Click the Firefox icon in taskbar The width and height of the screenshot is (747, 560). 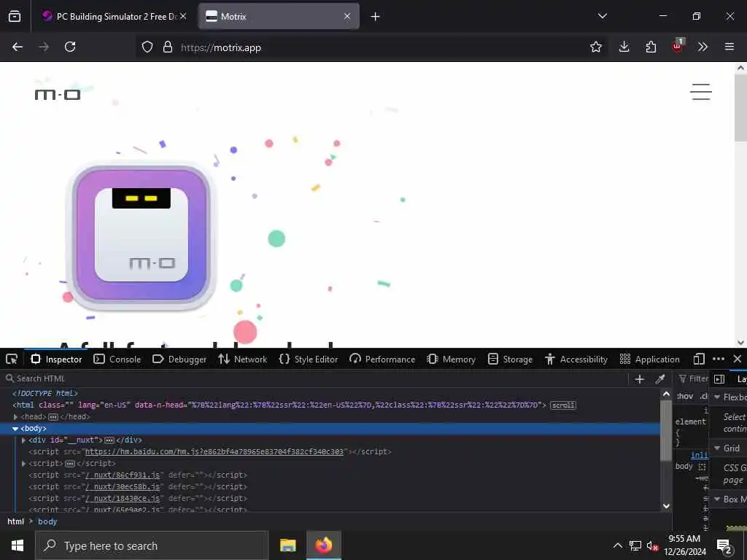(x=323, y=545)
